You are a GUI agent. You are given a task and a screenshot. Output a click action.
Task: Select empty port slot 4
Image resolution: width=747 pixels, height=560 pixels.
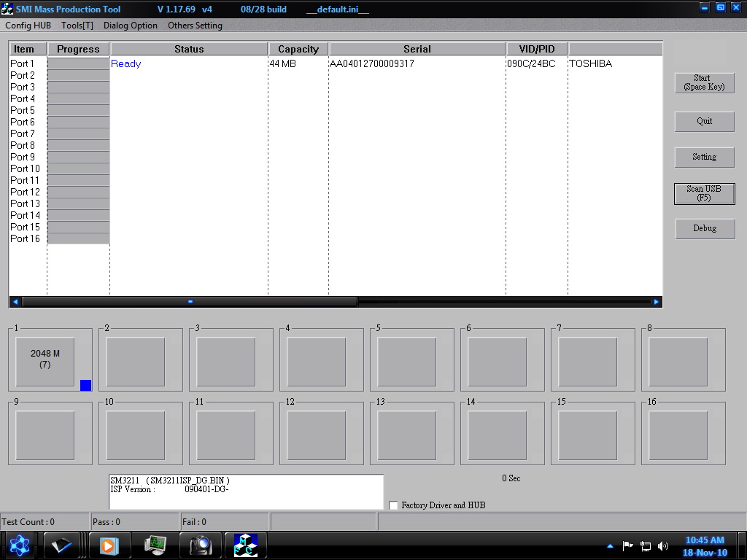pos(317,362)
